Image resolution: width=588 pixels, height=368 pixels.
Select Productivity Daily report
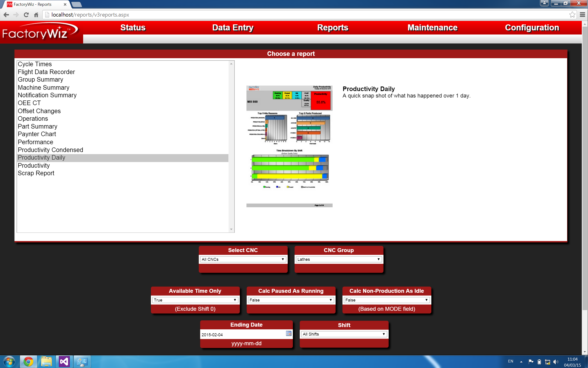pyautogui.click(x=122, y=158)
